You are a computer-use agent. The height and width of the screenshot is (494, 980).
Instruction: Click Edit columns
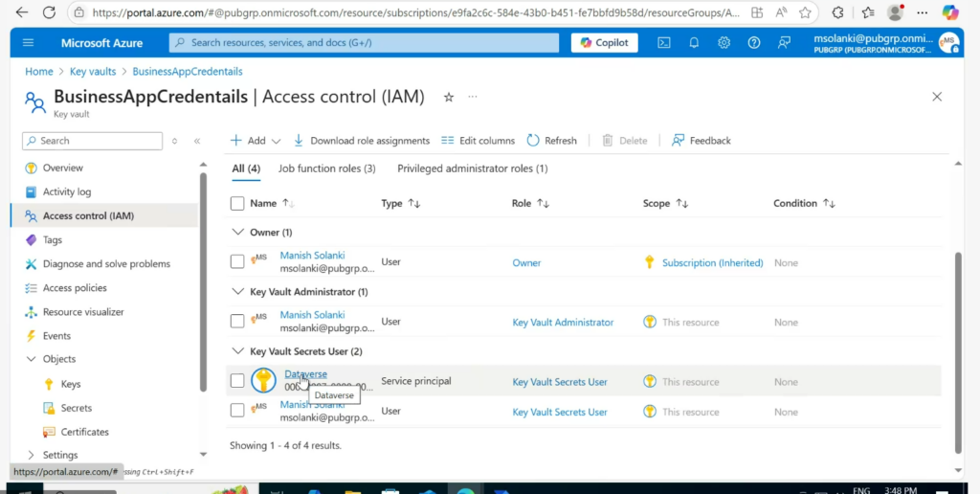point(478,141)
